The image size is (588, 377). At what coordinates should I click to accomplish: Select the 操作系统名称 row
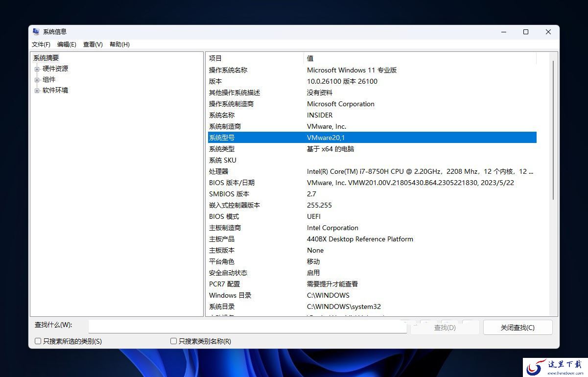click(372, 70)
